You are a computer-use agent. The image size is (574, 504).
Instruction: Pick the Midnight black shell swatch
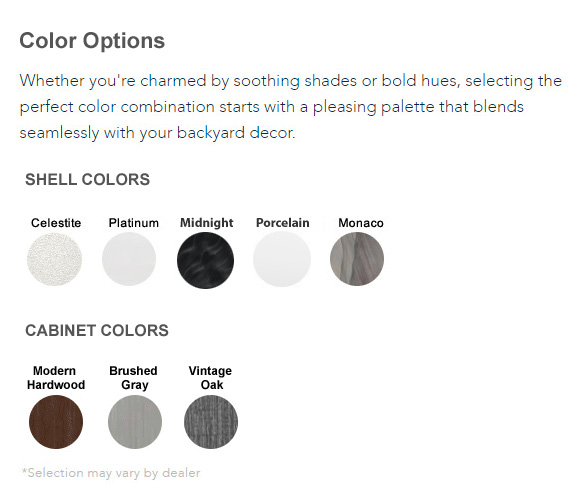(x=205, y=260)
